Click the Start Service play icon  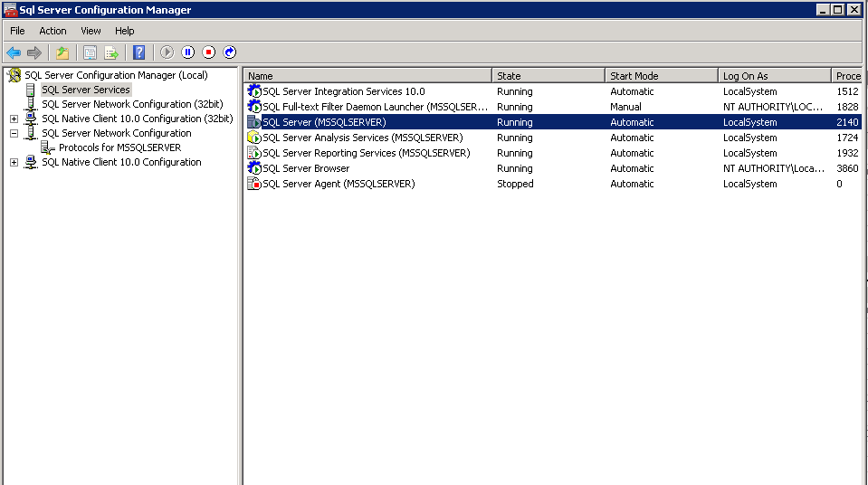pyautogui.click(x=167, y=52)
